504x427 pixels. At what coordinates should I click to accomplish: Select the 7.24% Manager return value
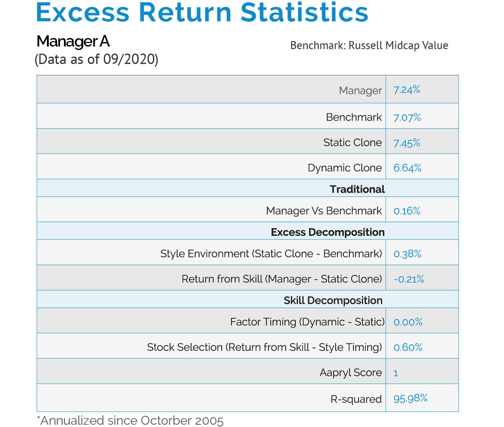[x=407, y=90]
